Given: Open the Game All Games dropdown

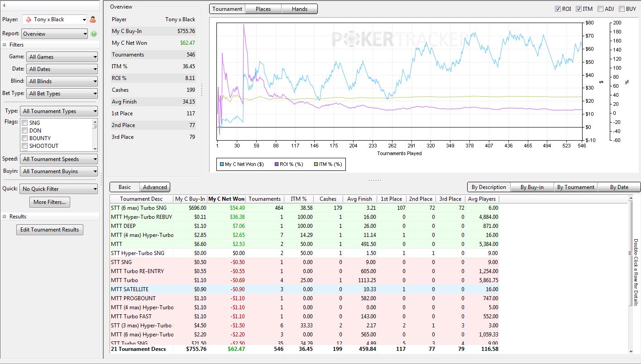Looking at the screenshot, I should click(62, 57).
